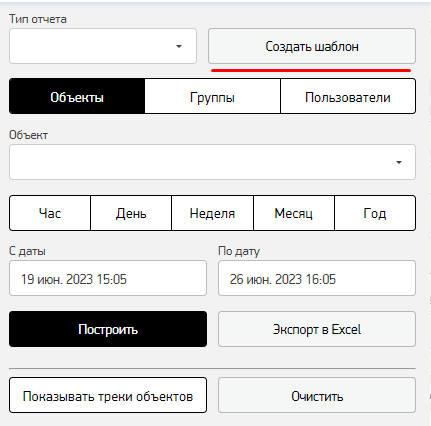The image size is (431, 426).
Task: Switch to the Объекты tab
Action: (x=77, y=96)
